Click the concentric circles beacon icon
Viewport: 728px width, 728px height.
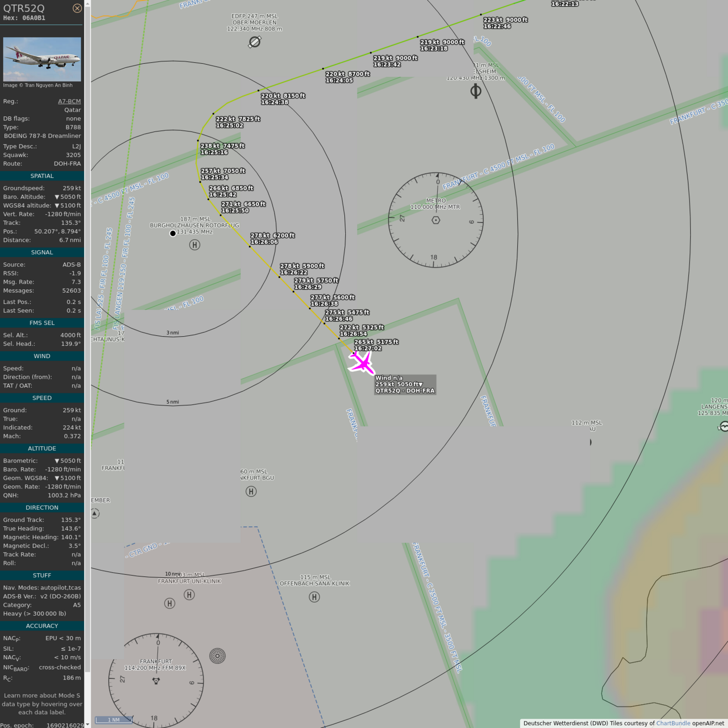coord(217,656)
